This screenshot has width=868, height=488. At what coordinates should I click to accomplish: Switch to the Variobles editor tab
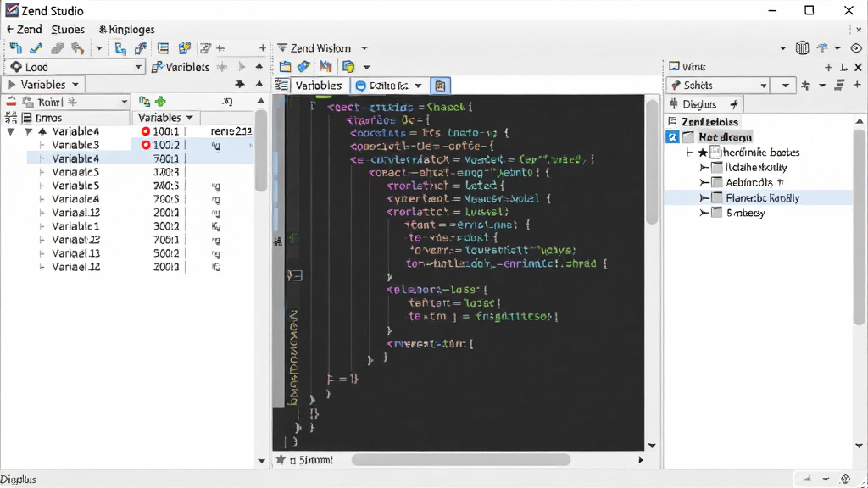319,86
